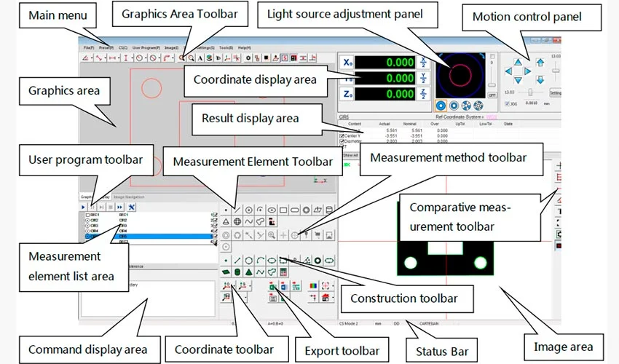The width and height of the screenshot is (619, 364).
Task: Choose the circle construction tool
Action: [x=248, y=259]
